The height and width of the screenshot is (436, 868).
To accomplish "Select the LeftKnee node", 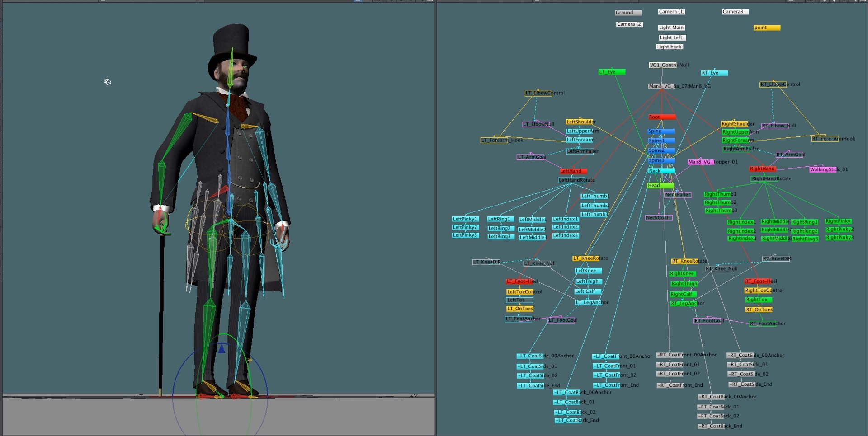I will click(x=588, y=271).
